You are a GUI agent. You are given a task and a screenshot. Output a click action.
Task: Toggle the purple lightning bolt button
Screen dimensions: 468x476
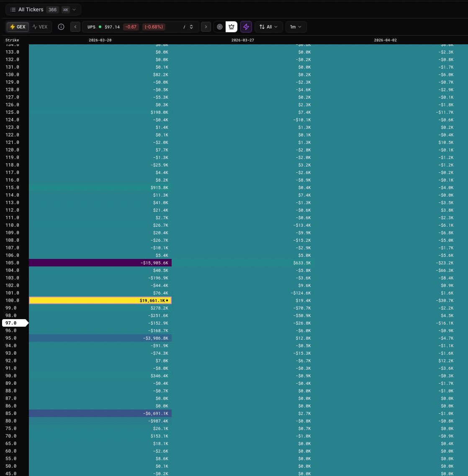click(x=246, y=27)
